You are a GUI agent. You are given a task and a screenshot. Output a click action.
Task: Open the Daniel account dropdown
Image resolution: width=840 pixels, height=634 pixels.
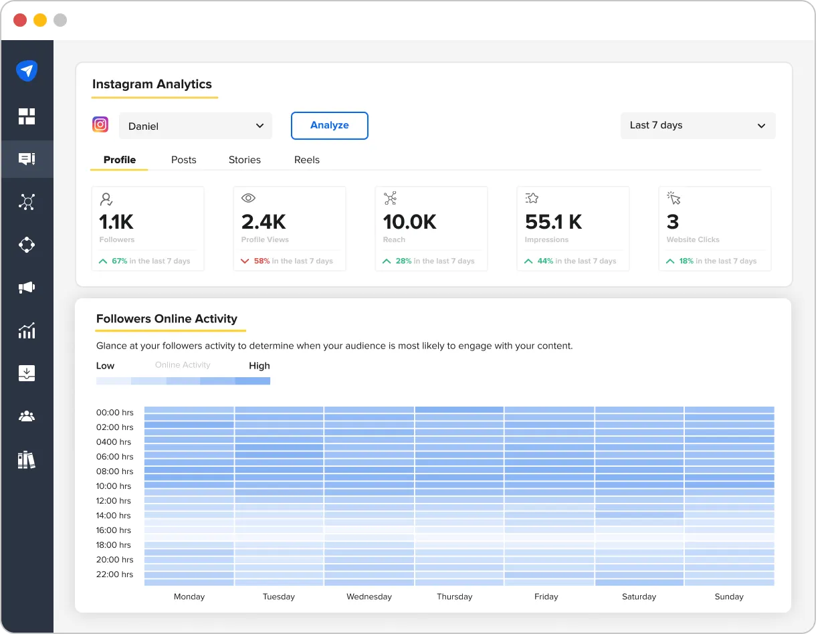(x=195, y=125)
